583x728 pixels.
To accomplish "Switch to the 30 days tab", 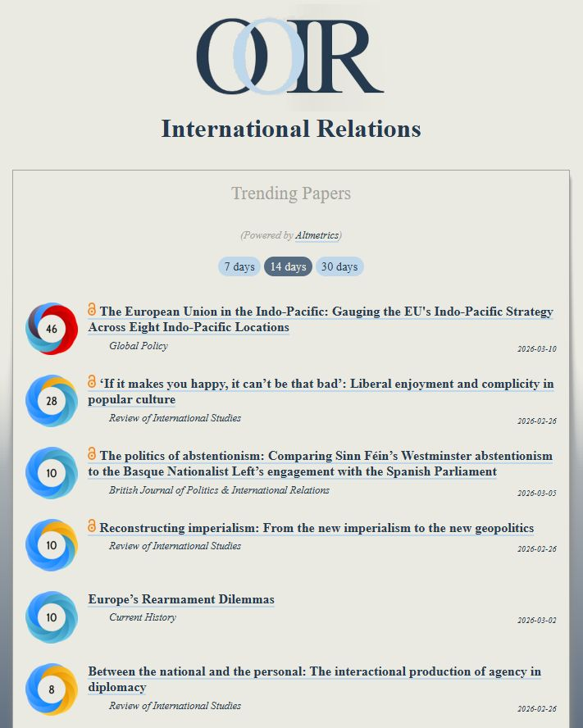I will coord(339,266).
